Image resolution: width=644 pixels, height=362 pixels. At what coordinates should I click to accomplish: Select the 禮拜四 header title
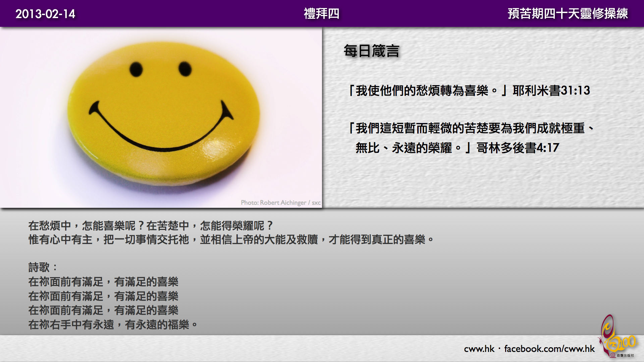321,14
